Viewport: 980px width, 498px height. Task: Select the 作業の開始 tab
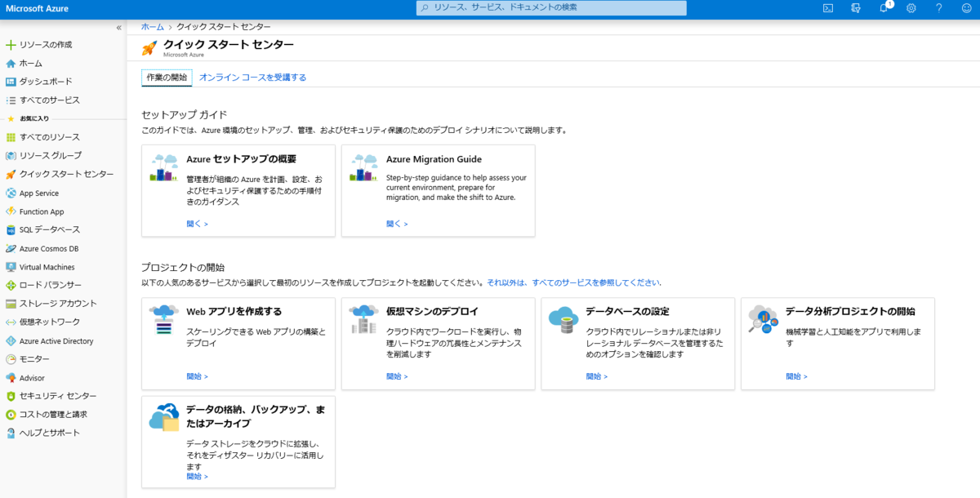pos(166,77)
